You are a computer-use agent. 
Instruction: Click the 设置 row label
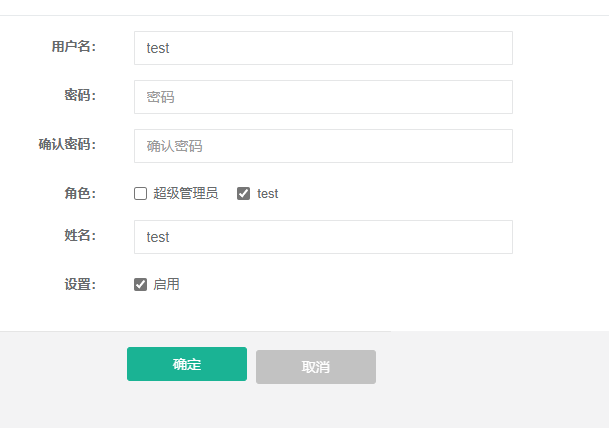point(80,284)
